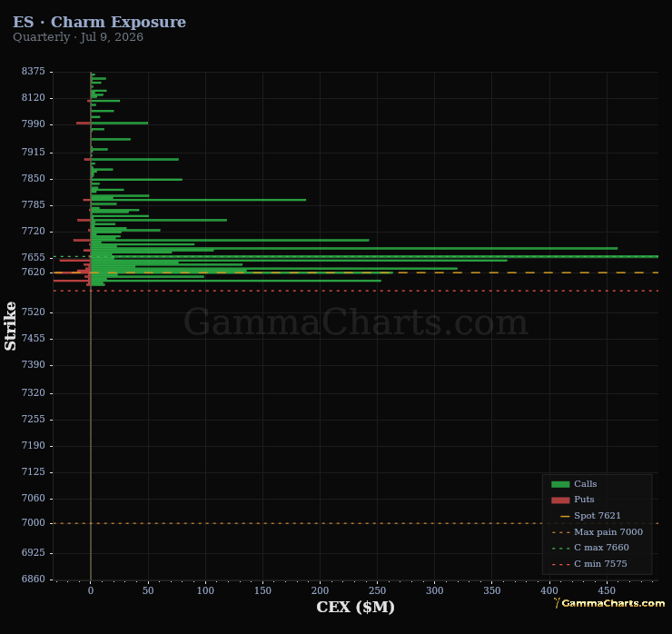The image size is (672, 634).
Task: Toggle the C min 7575 legend entry
Action: (589, 564)
